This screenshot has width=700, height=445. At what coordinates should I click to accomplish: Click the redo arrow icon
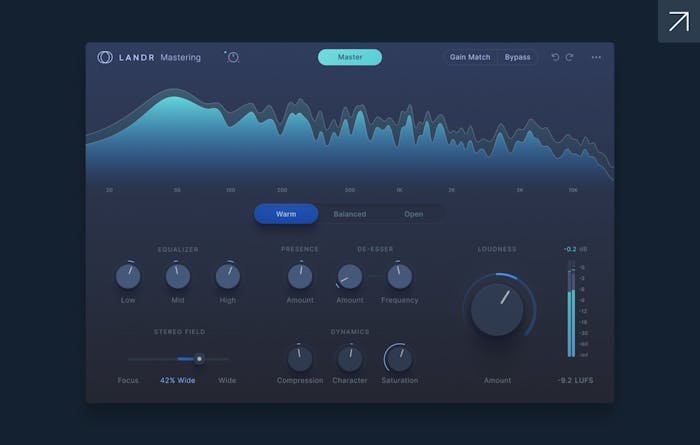tap(570, 57)
